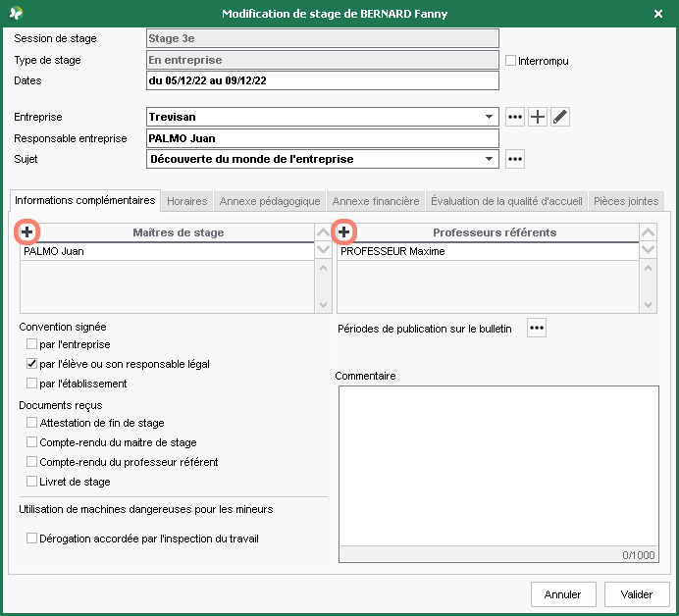Click the Type de stage field
The width and height of the screenshot is (679, 616).
[x=323, y=60]
